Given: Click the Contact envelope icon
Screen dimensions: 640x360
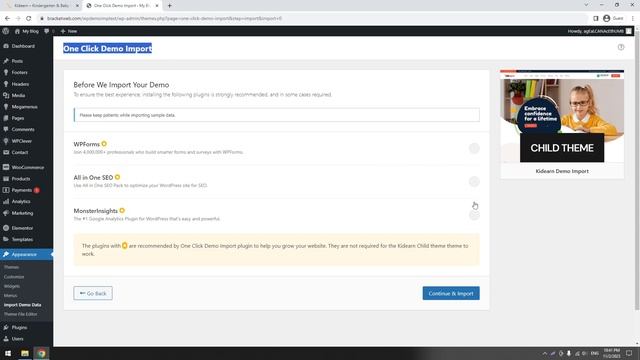Looking at the screenshot, I should [x=6, y=152].
